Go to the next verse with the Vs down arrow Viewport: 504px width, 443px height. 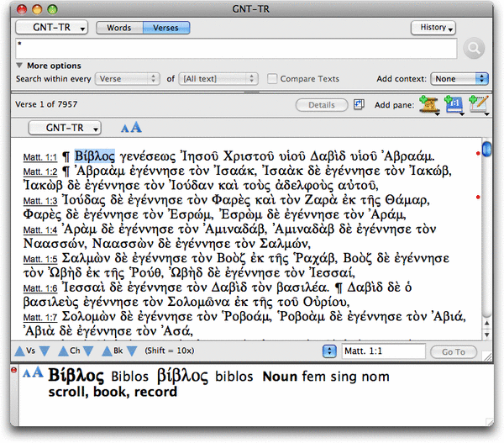pos(45,351)
